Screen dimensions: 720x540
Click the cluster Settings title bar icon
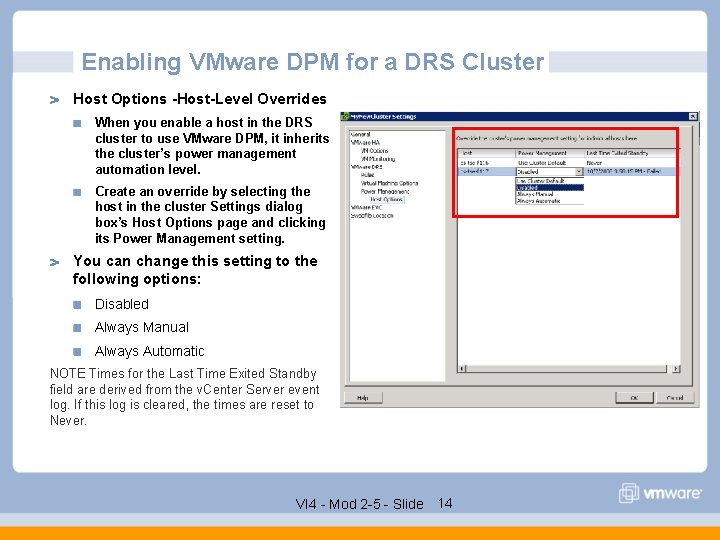tap(345, 117)
